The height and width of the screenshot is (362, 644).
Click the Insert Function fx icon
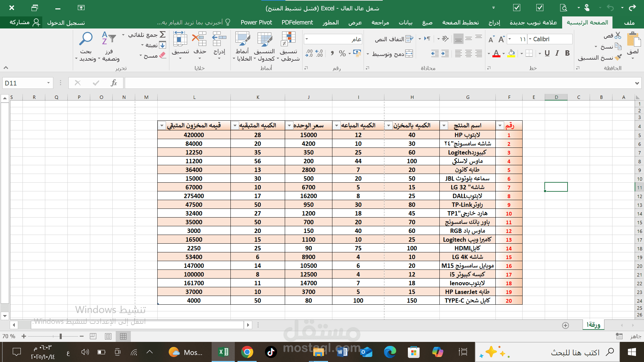(114, 83)
